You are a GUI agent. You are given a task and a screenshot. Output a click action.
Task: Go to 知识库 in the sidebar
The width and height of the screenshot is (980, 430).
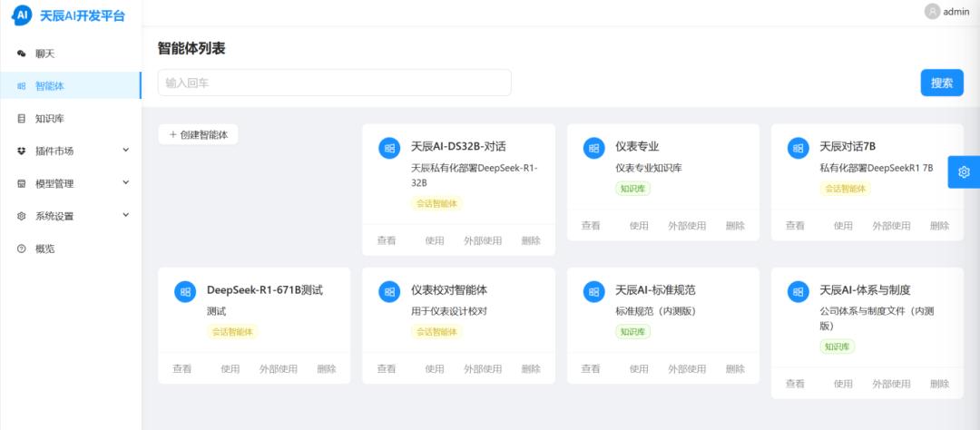click(x=71, y=119)
